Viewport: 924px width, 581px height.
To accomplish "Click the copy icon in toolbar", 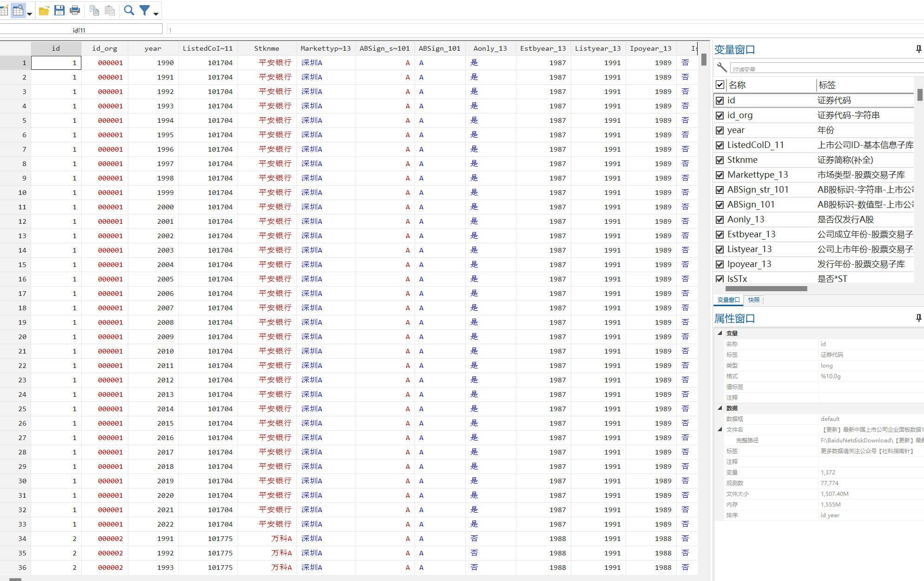I will 94,10.
